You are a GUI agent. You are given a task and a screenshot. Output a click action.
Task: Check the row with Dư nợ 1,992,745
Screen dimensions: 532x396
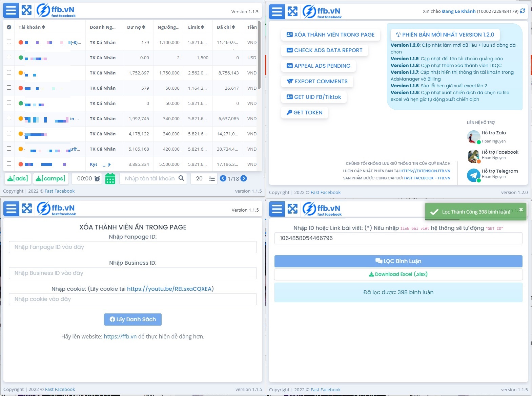(9, 118)
